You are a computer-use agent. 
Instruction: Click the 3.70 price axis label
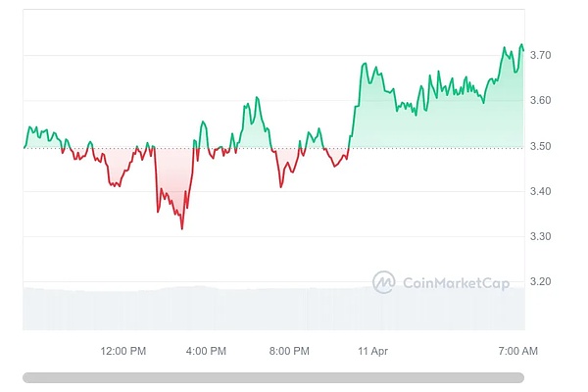coord(540,56)
